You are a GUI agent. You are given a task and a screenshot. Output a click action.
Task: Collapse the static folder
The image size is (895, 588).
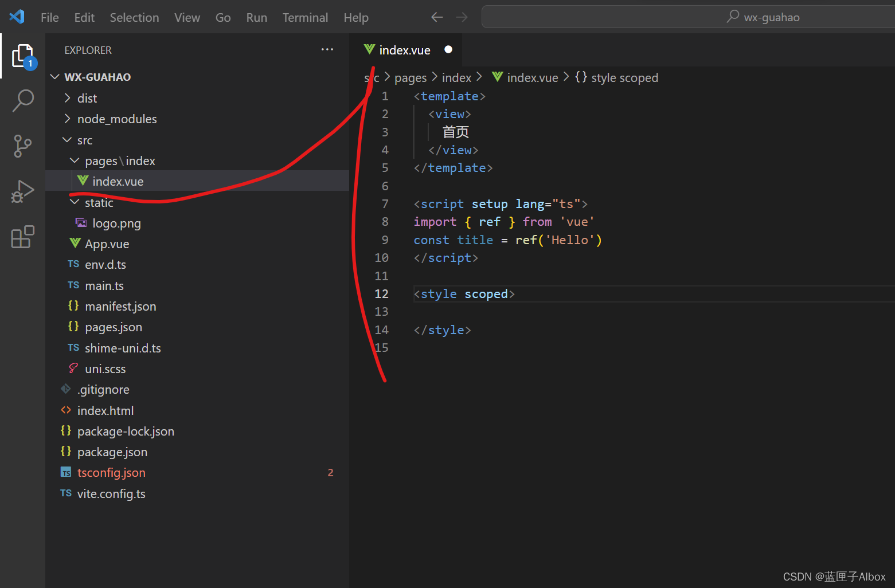(75, 202)
